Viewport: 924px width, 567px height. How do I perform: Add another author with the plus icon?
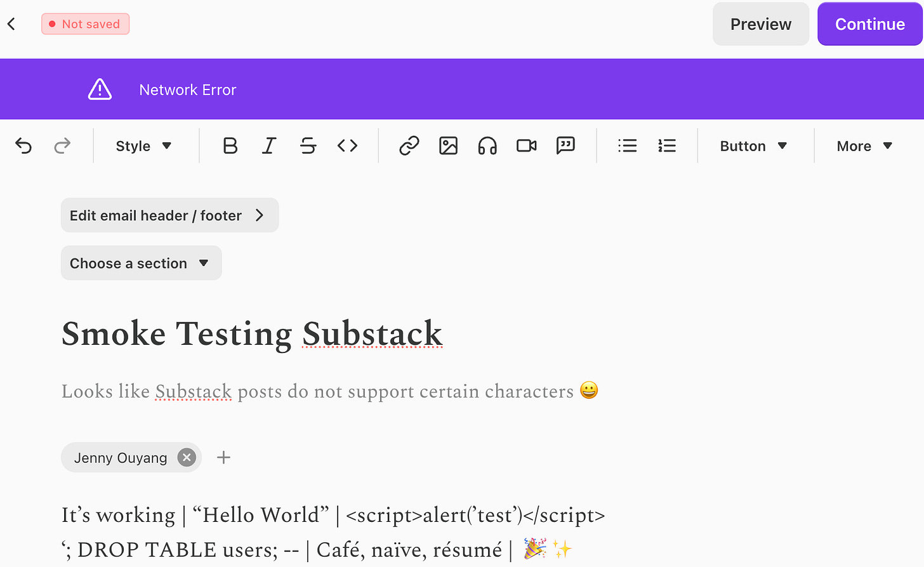tap(223, 457)
